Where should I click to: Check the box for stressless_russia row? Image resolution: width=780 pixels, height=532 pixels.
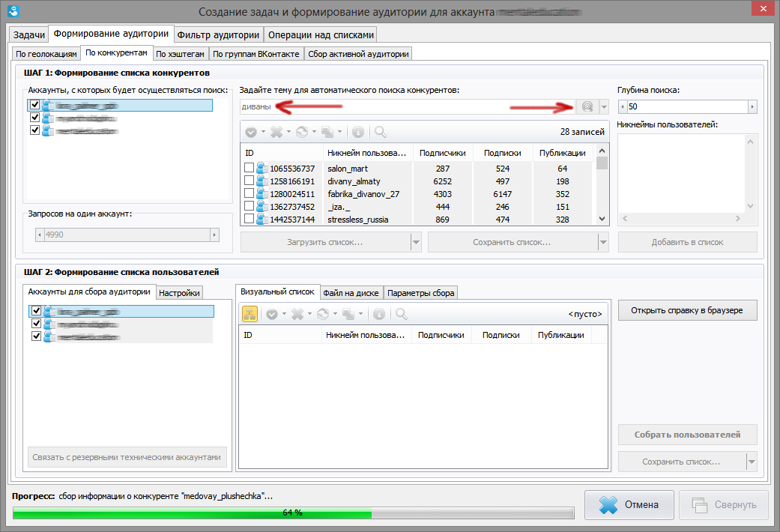[x=250, y=219]
